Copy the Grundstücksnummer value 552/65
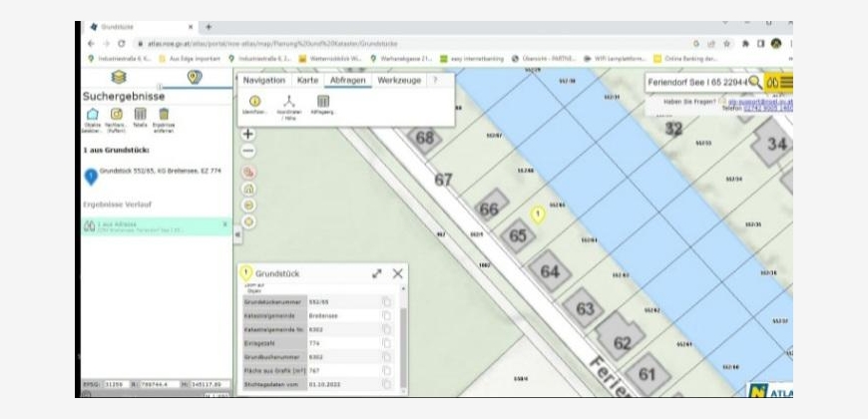 click(x=386, y=301)
